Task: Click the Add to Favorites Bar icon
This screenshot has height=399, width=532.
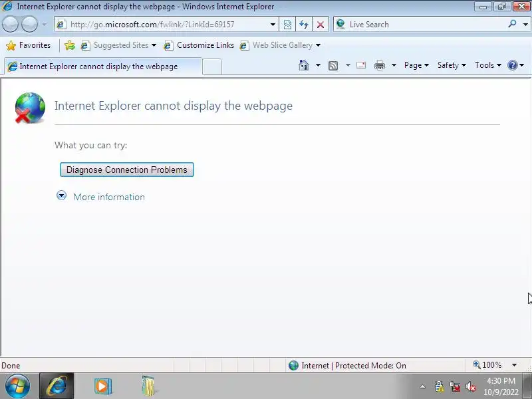Action: [x=70, y=45]
